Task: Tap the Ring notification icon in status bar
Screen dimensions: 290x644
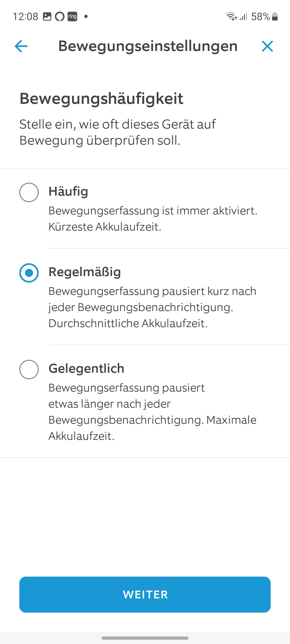Action: (x=72, y=17)
